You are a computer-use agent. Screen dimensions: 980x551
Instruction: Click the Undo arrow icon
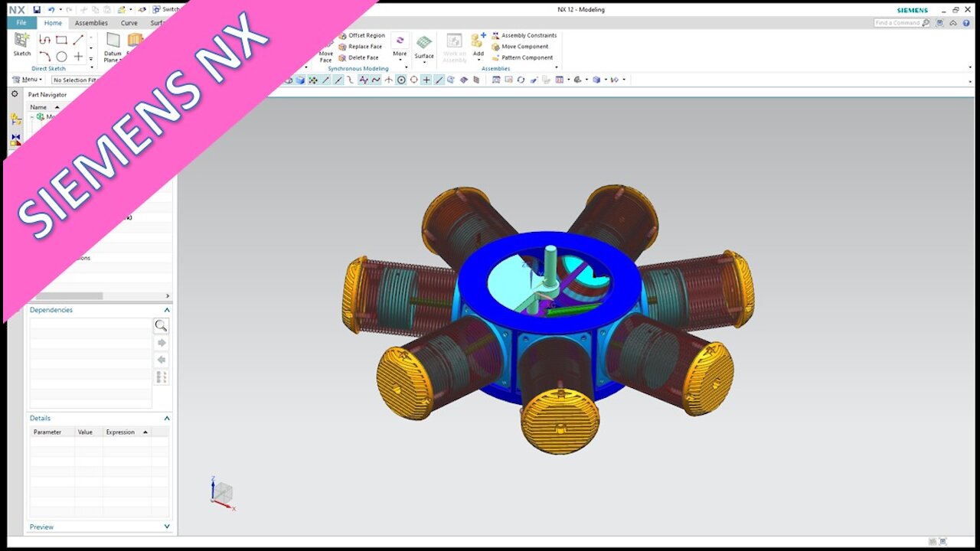51,10
